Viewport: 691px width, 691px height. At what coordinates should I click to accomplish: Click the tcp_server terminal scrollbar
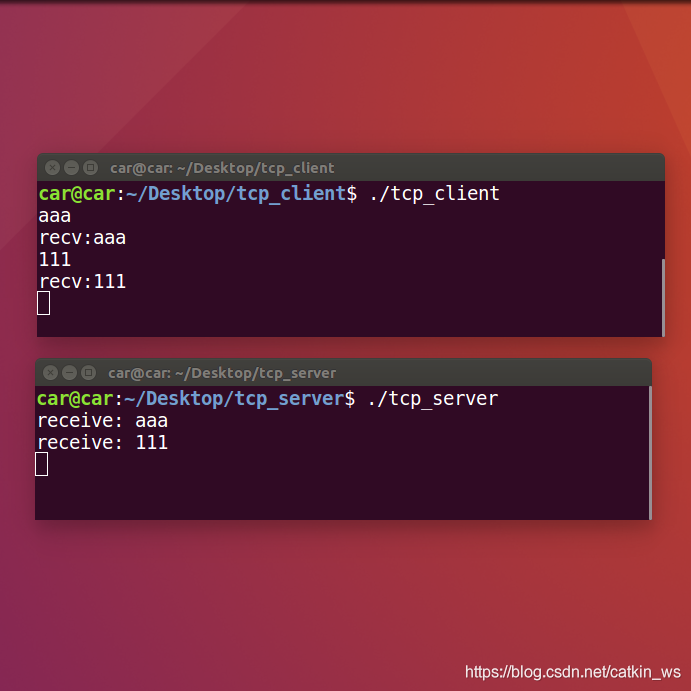click(650, 453)
